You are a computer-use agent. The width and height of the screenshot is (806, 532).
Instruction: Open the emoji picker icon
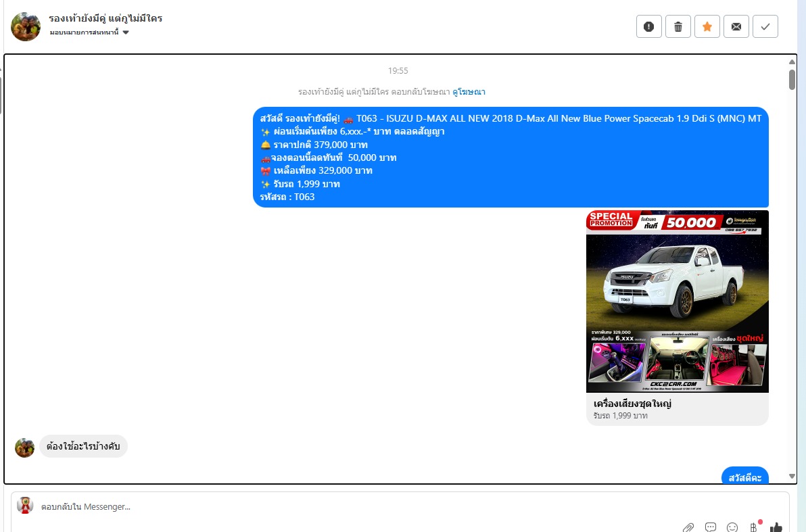(732, 527)
